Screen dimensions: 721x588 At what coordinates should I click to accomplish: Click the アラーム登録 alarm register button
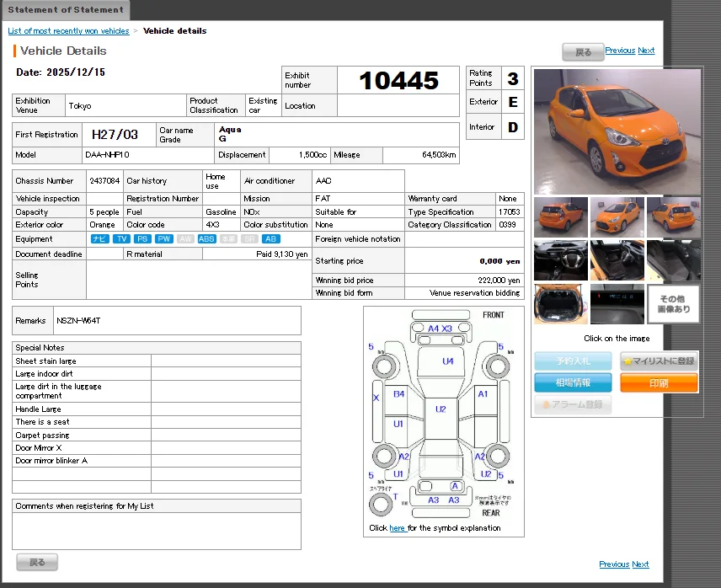tap(573, 404)
